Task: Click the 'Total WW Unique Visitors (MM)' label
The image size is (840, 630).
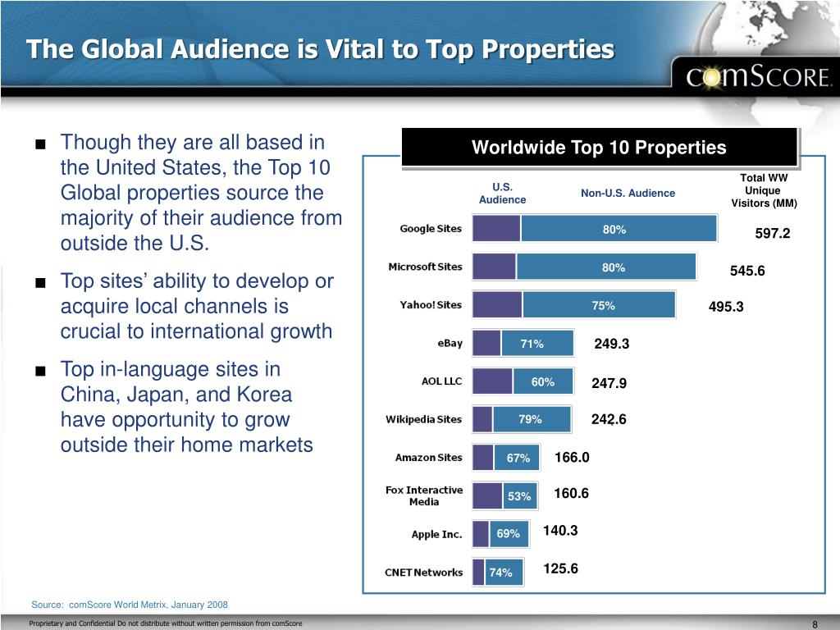Action: pyautogui.click(x=764, y=190)
